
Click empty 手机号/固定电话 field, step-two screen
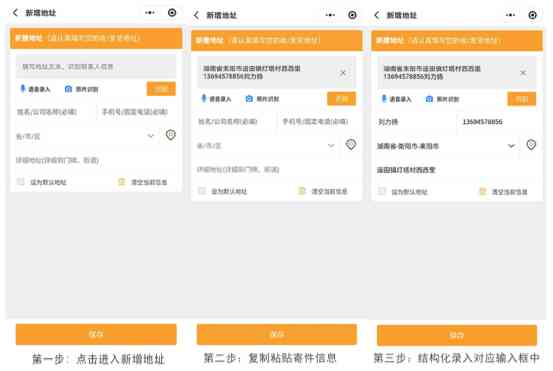[x=317, y=121]
